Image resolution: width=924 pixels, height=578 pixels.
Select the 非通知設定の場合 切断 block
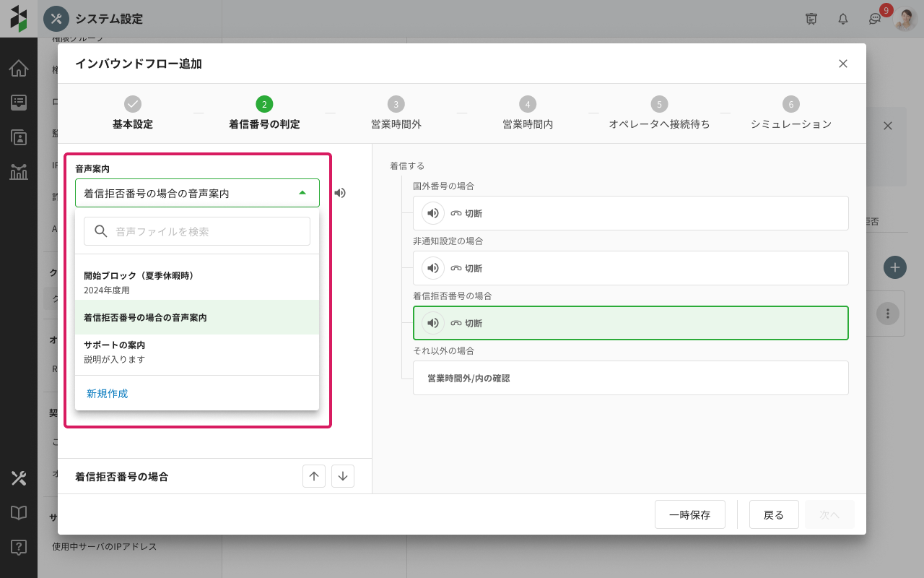[x=631, y=268]
